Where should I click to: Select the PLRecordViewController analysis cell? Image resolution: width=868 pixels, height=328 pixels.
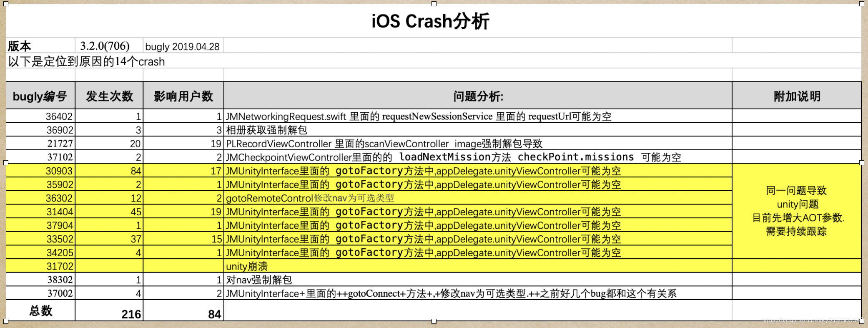pyautogui.click(x=478, y=143)
